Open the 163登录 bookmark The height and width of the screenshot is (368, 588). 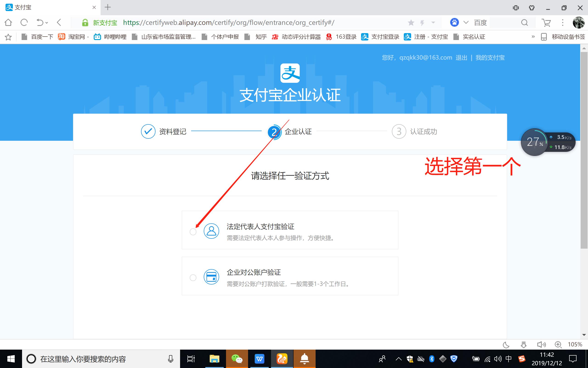coord(341,37)
